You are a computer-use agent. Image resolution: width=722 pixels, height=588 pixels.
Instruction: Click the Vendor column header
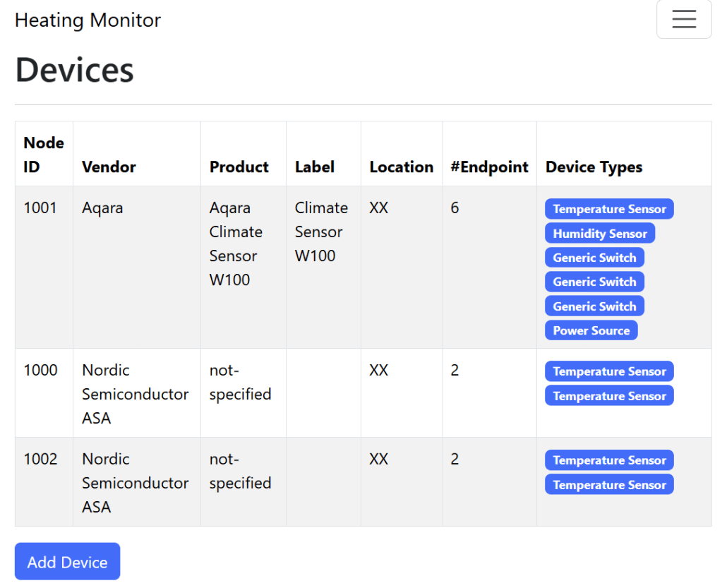pyautogui.click(x=109, y=167)
